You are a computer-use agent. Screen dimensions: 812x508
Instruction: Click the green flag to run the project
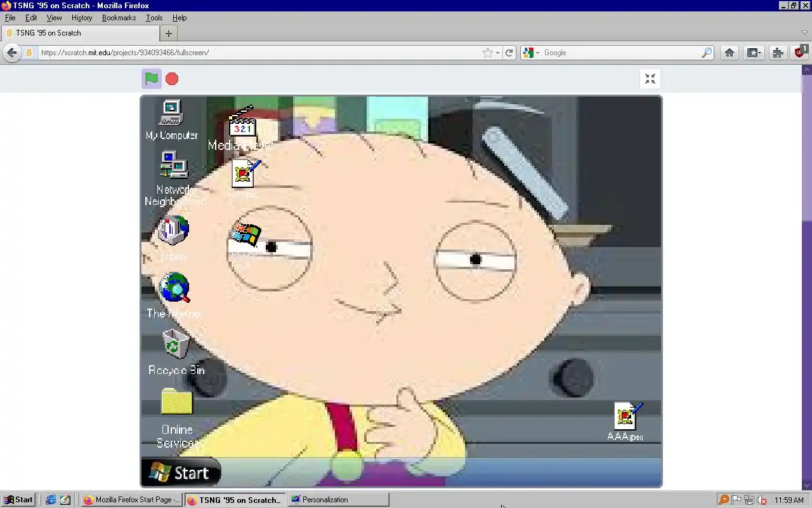click(151, 79)
